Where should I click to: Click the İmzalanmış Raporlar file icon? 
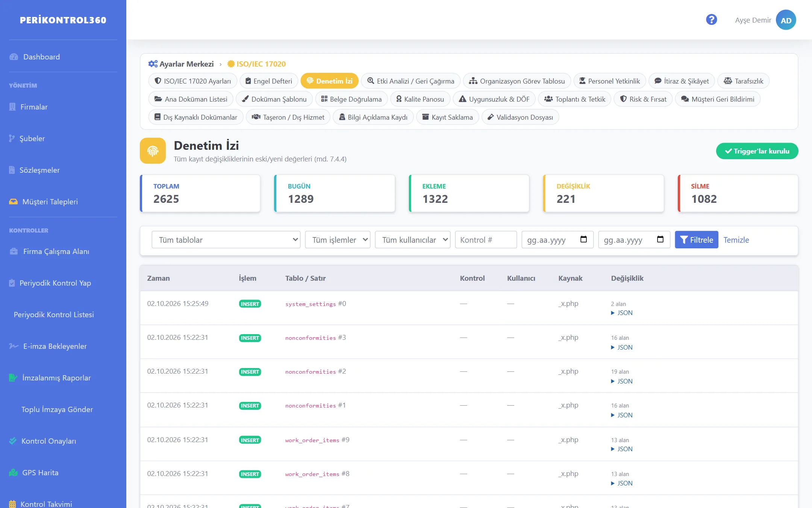point(13,378)
